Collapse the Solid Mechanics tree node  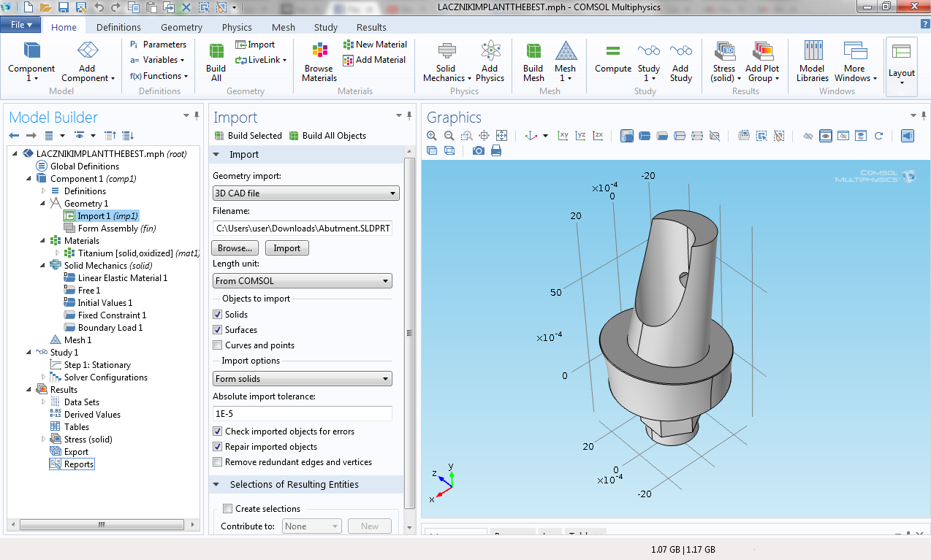click(x=44, y=266)
